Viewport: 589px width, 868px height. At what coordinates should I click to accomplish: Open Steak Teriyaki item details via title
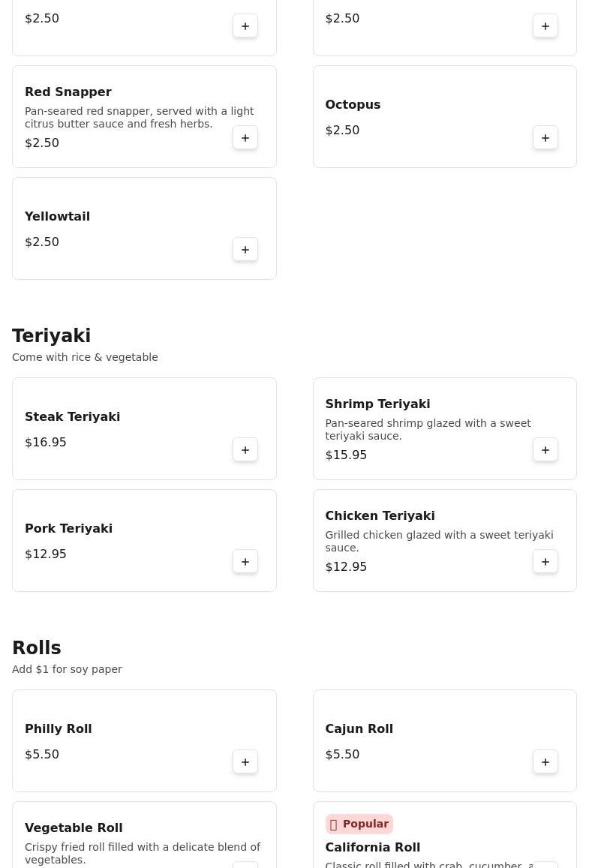click(72, 416)
